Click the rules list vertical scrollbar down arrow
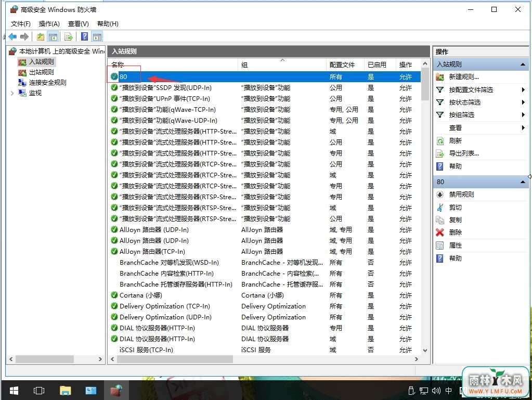Image resolution: width=532 pixels, height=400 pixels. tap(425, 351)
